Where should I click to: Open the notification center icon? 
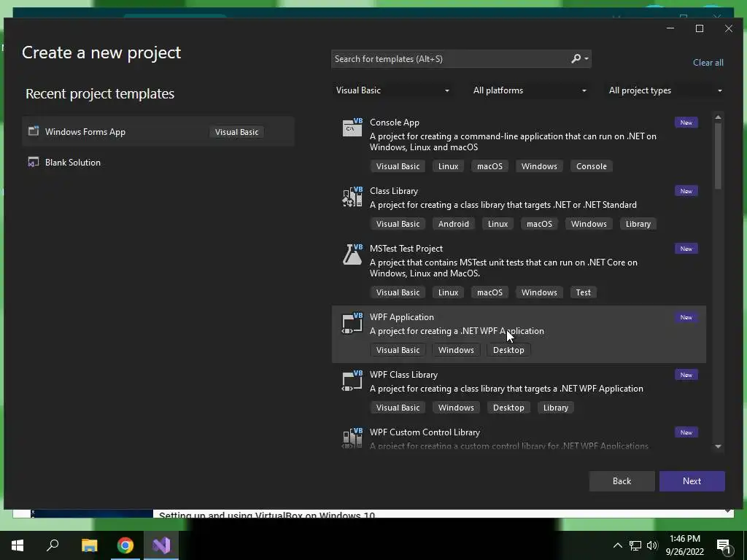[x=724, y=546]
